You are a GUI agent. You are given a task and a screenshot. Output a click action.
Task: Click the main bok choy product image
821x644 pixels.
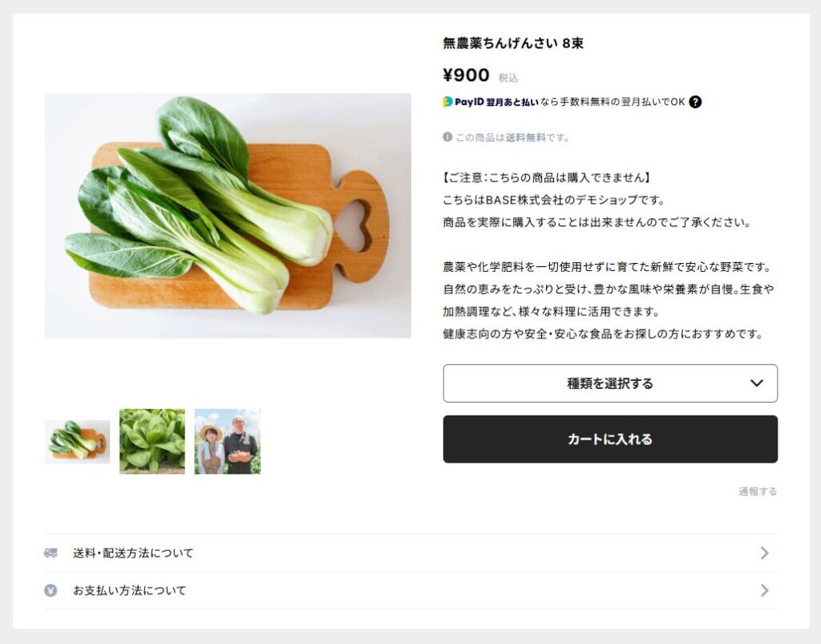point(228,216)
